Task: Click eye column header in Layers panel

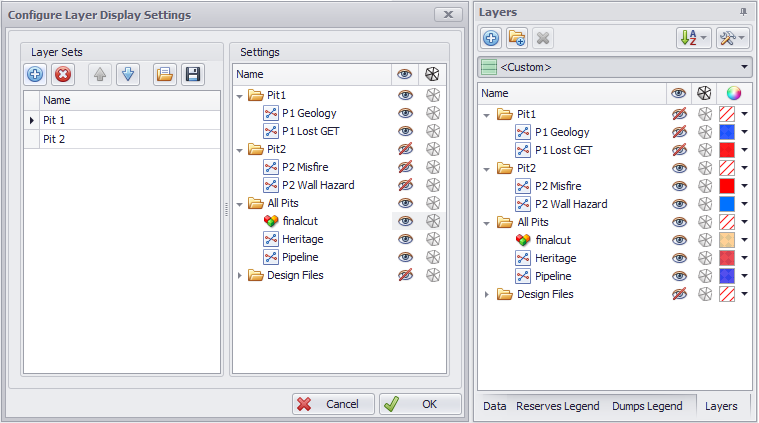Action: [679, 93]
